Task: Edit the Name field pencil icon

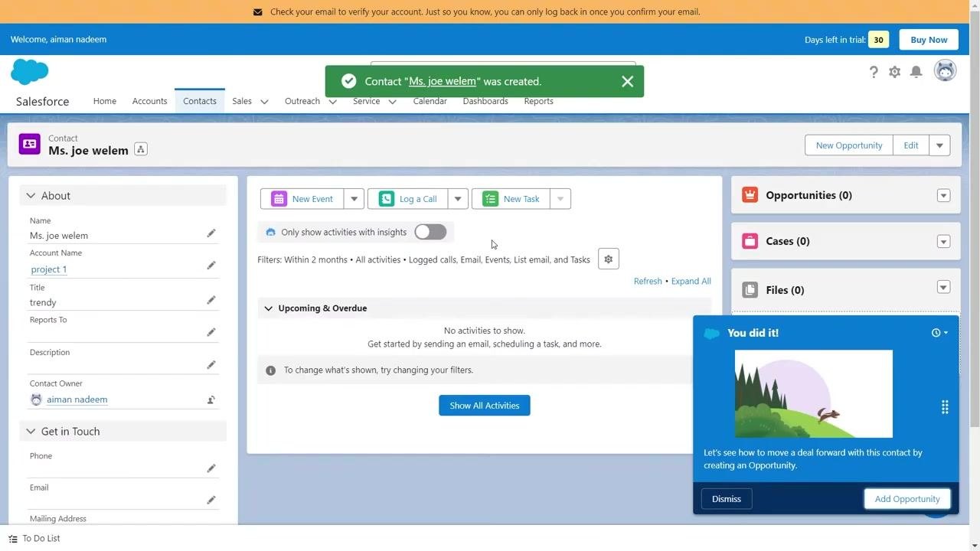Action: coord(211,233)
